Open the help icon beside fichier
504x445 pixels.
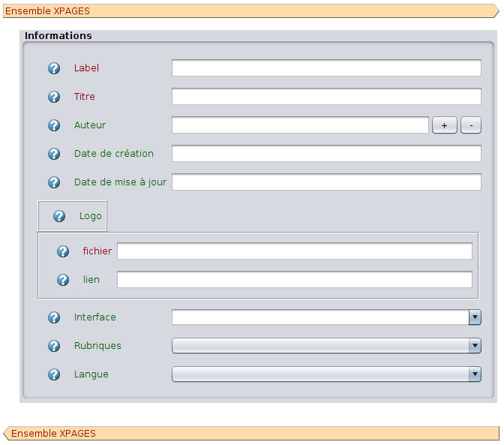pyautogui.click(x=64, y=251)
